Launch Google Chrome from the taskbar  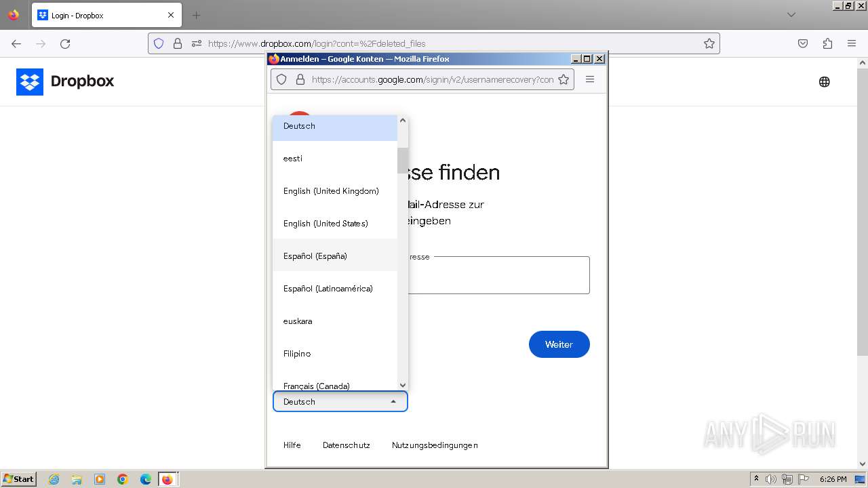pyautogui.click(x=123, y=479)
